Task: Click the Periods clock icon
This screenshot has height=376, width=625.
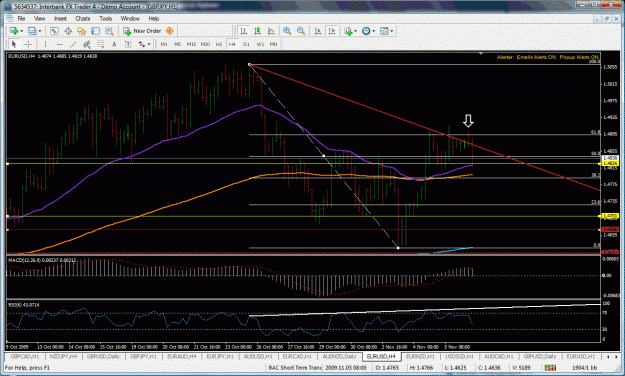Action: tap(366, 31)
